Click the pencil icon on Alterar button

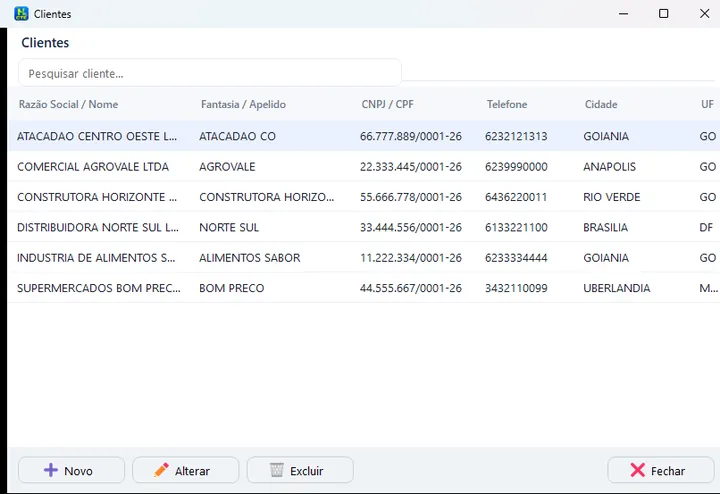[161, 470]
